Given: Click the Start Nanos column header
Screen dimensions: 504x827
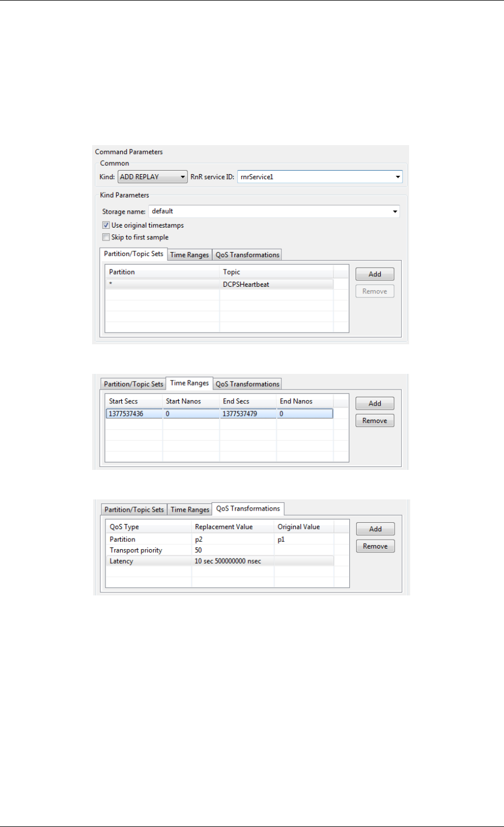Looking at the screenshot, I should point(191,402).
